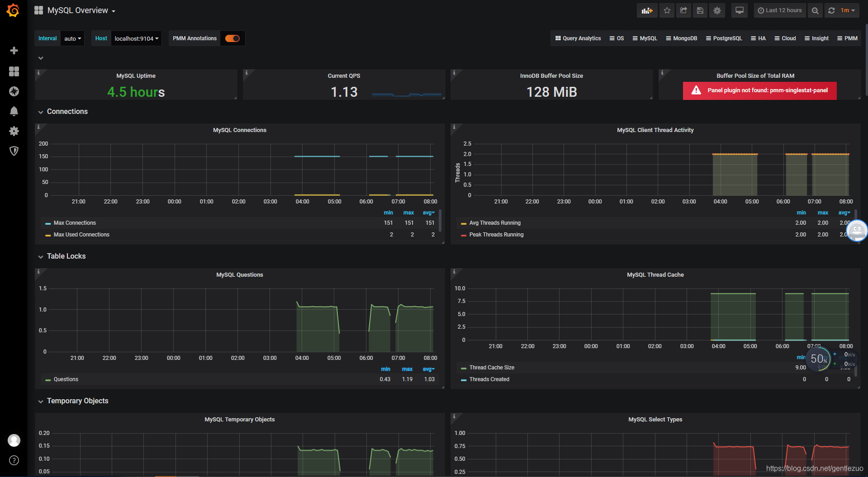Image resolution: width=868 pixels, height=477 pixels.
Task: Refresh the dashboard
Action: pos(831,10)
